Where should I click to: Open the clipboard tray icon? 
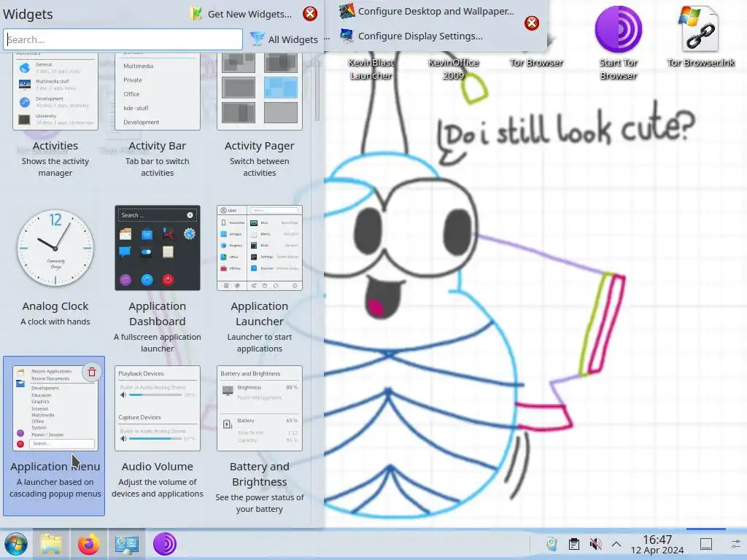point(574,544)
